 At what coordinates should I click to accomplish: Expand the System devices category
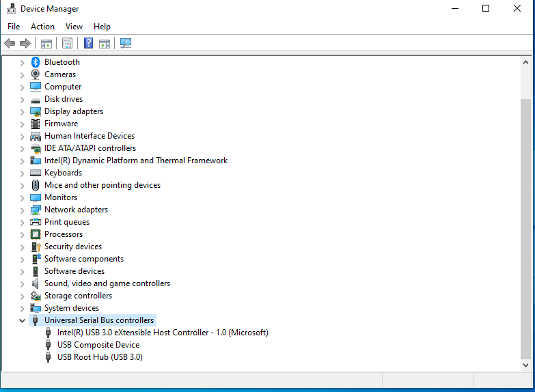click(22, 309)
